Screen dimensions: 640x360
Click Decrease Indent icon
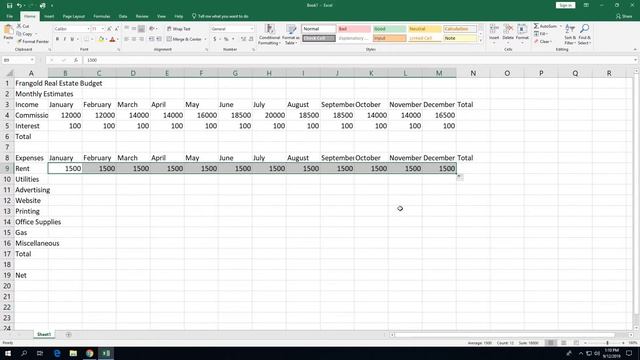(x=151, y=39)
